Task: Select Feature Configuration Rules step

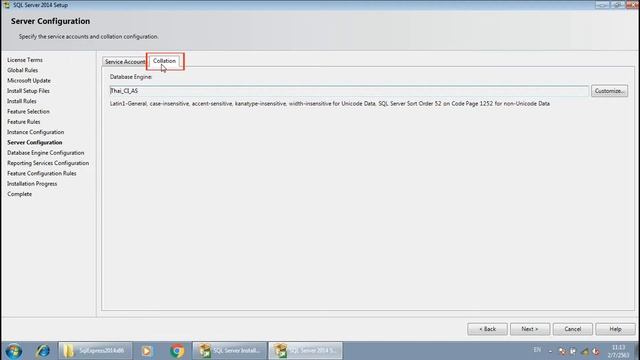Action: 42,173
